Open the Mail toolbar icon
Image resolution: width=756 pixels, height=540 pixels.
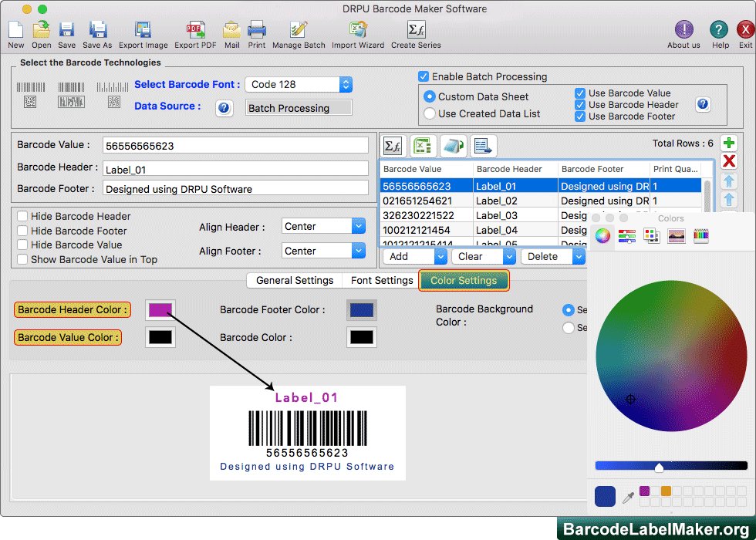pos(232,30)
